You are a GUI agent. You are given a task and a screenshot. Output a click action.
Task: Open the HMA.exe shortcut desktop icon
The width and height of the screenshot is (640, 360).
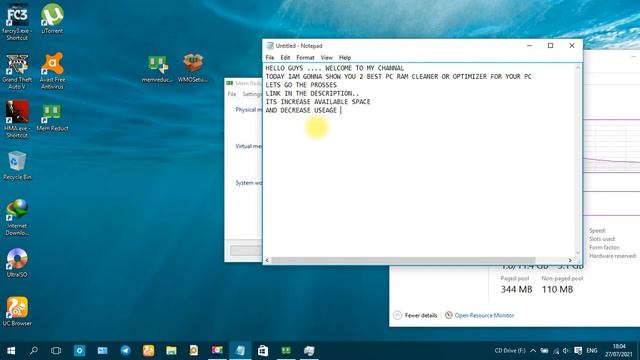click(x=17, y=120)
